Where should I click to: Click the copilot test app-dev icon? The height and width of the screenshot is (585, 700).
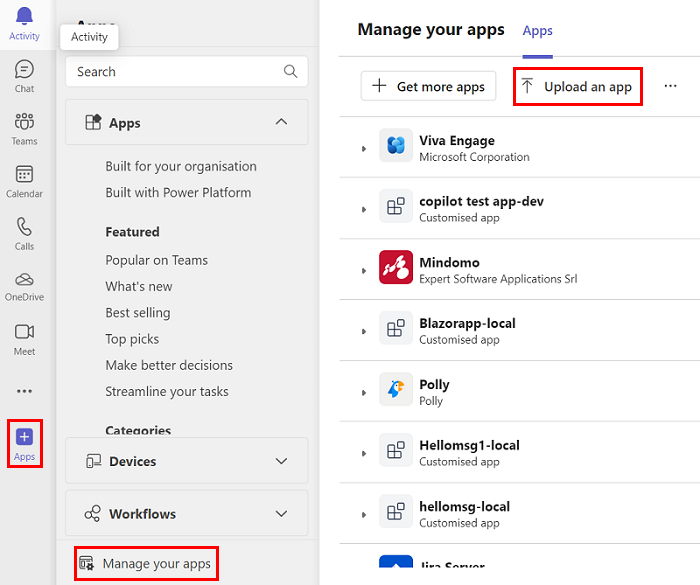396,206
